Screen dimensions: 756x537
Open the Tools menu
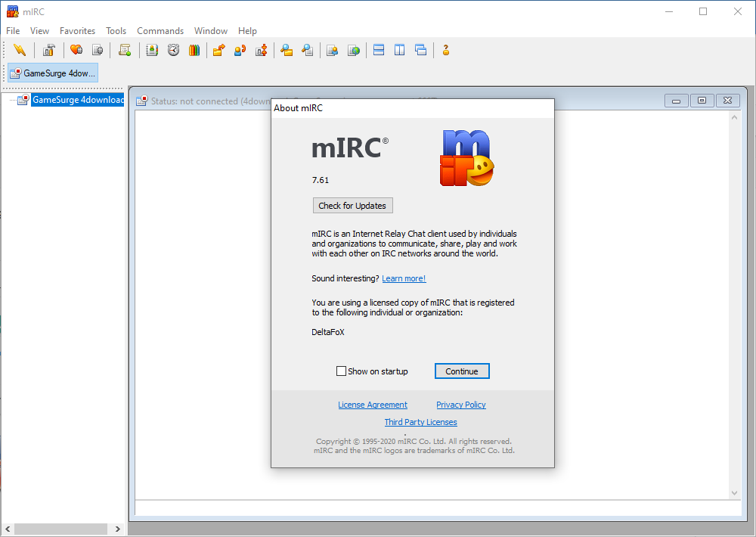116,31
